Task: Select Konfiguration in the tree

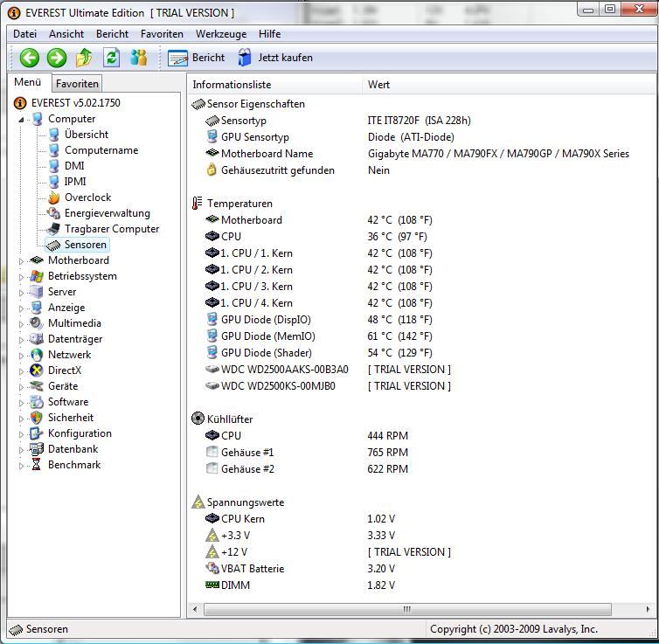Action: [x=80, y=433]
